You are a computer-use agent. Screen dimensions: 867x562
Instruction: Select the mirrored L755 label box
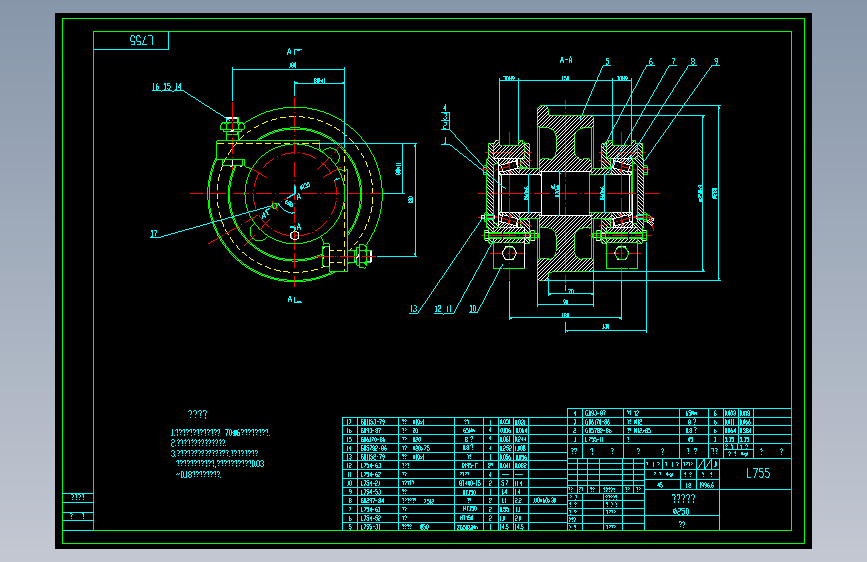[131, 40]
